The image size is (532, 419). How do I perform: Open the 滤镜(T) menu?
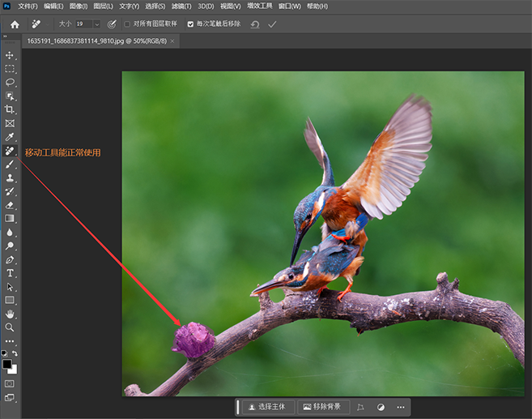pos(181,6)
